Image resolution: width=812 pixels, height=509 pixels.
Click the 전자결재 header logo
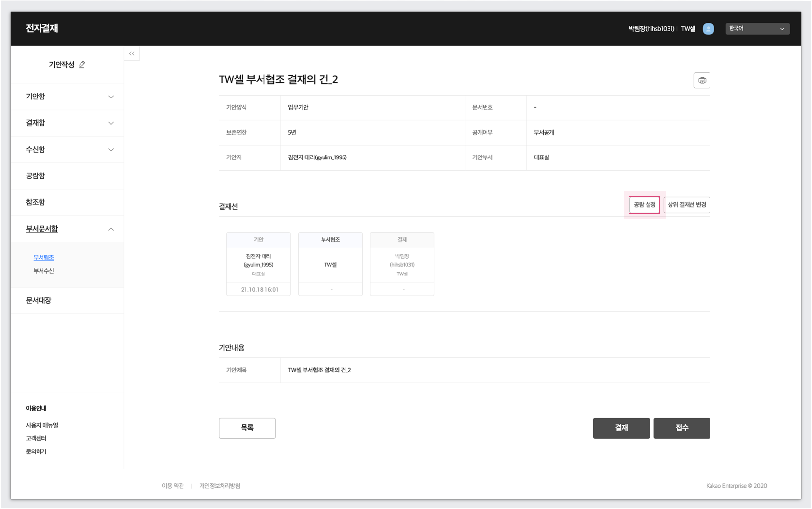tap(42, 28)
